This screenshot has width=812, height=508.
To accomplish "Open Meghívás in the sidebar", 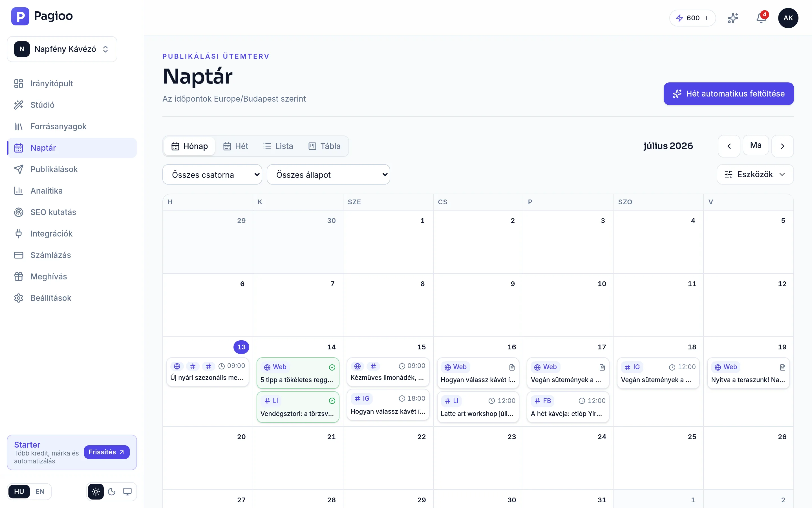I will [72, 277].
